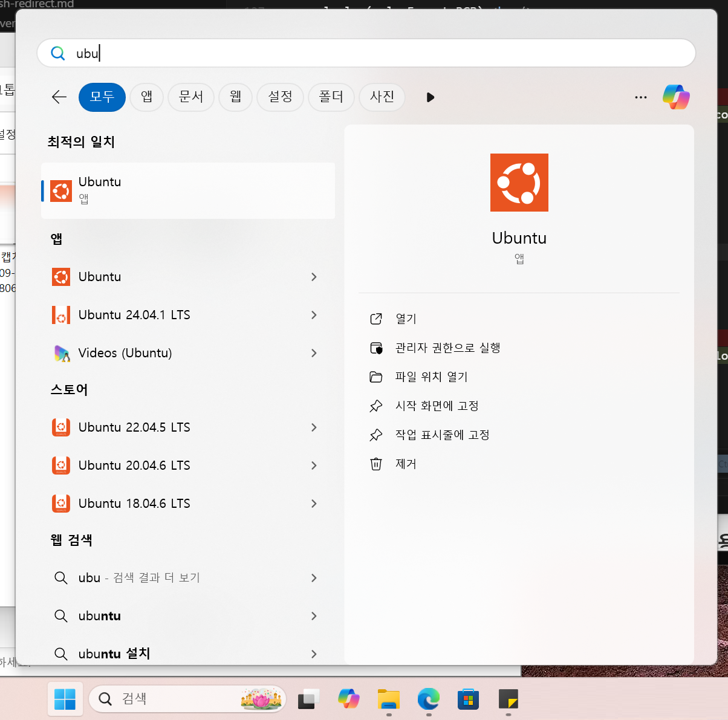This screenshot has height=720, width=728.
Task: Click the lotus search highlight icon in taskbar
Action: click(261, 699)
